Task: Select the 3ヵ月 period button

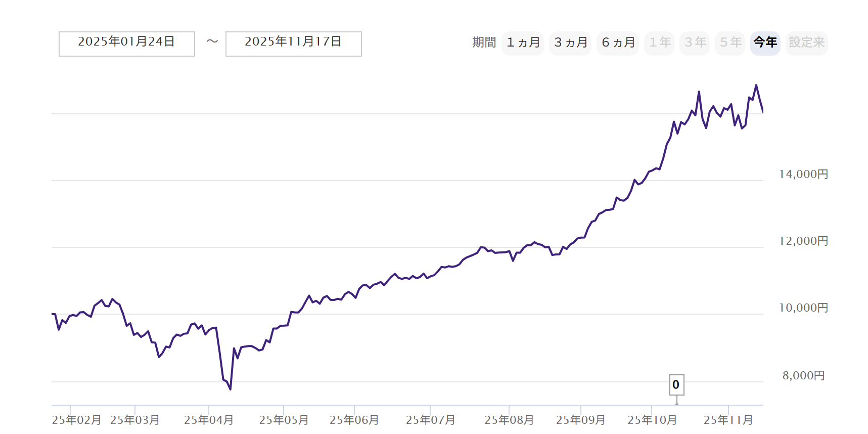Action: 570,43
